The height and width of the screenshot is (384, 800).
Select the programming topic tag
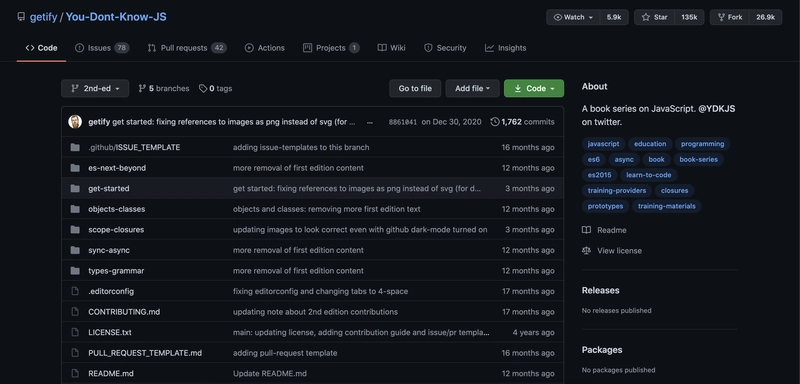coord(703,144)
